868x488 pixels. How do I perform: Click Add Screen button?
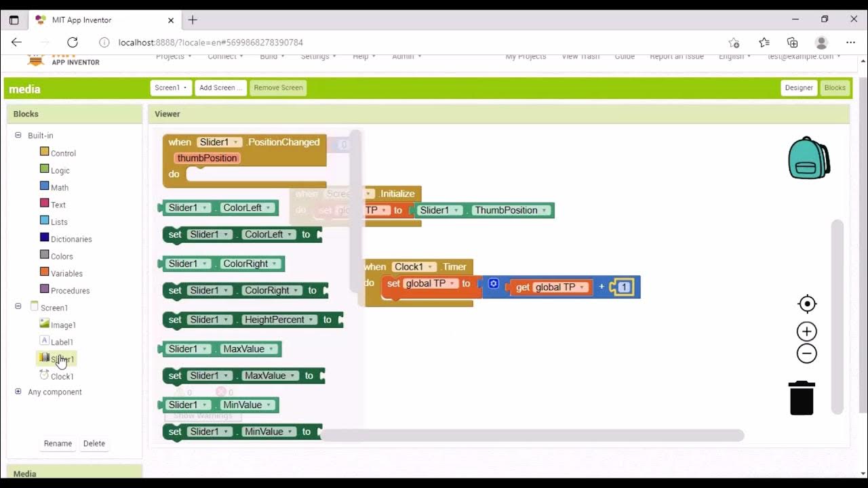pyautogui.click(x=221, y=87)
